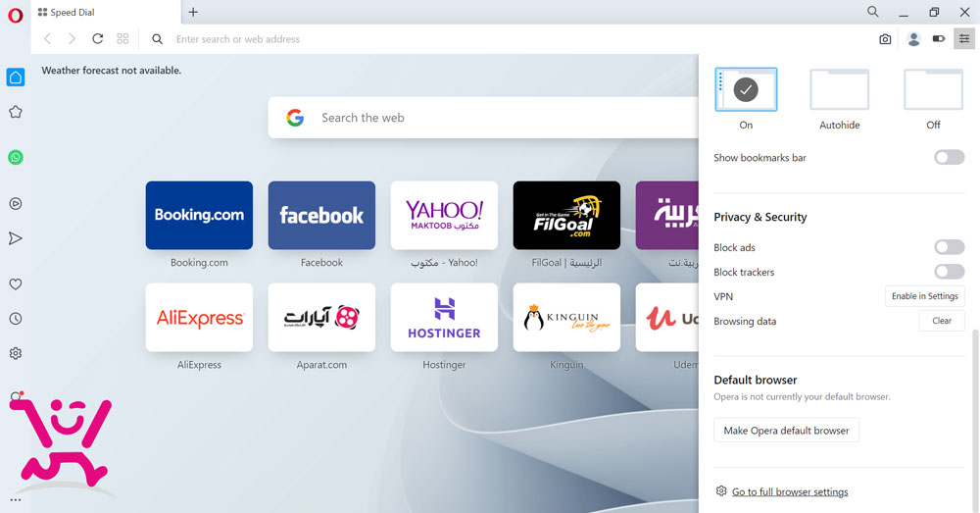Click gear icon beside full browser settings
The width and height of the screenshot is (980, 513).
720,491
